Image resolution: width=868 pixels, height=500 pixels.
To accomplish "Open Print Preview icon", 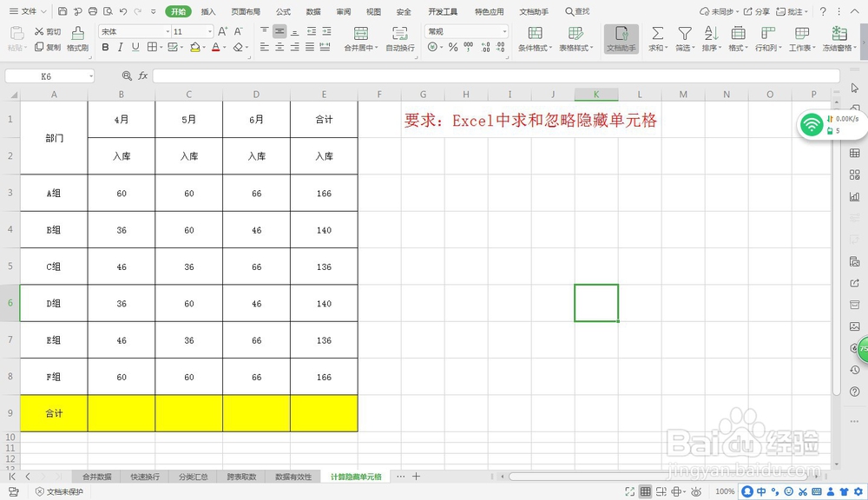I will coord(108,11).
